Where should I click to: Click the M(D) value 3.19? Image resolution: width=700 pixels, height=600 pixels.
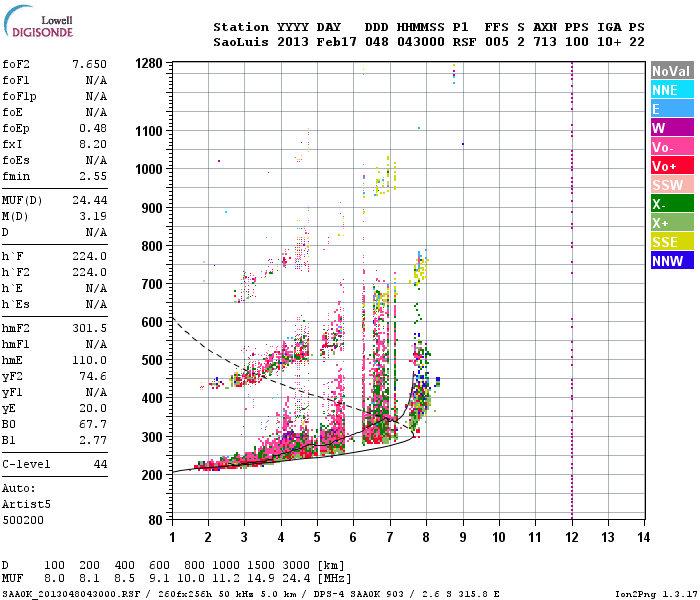[x=93, y=216]
